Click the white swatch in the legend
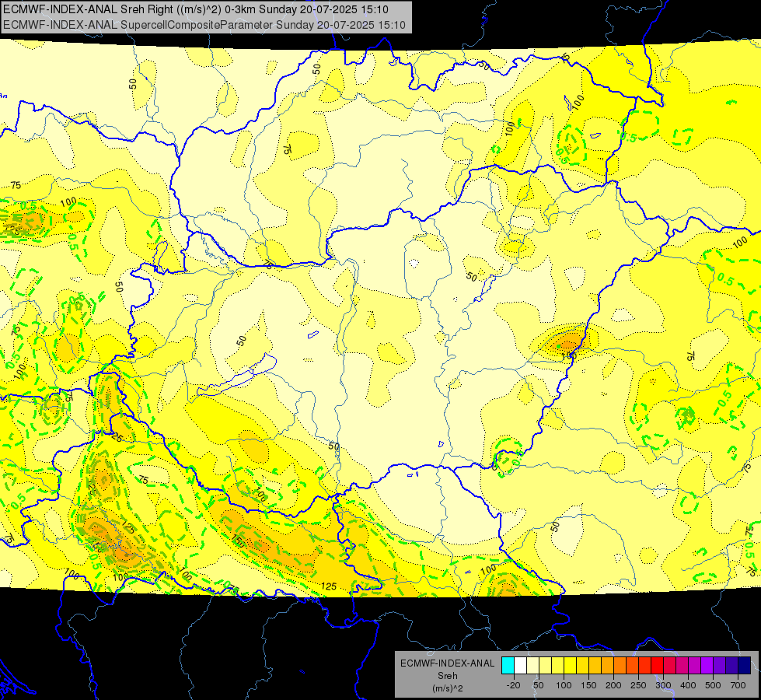The width and height of the screenshot is (761, 700). click(520, 665)
